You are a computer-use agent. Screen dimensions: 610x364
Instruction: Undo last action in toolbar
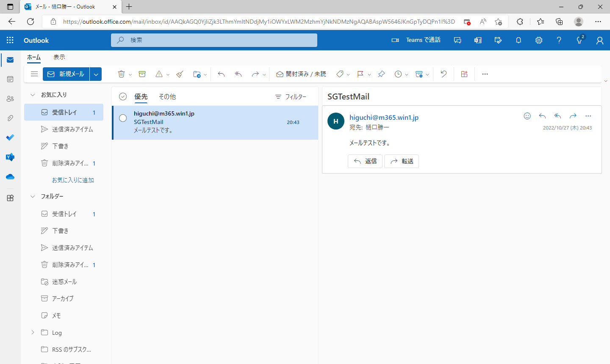pos(444,74)
